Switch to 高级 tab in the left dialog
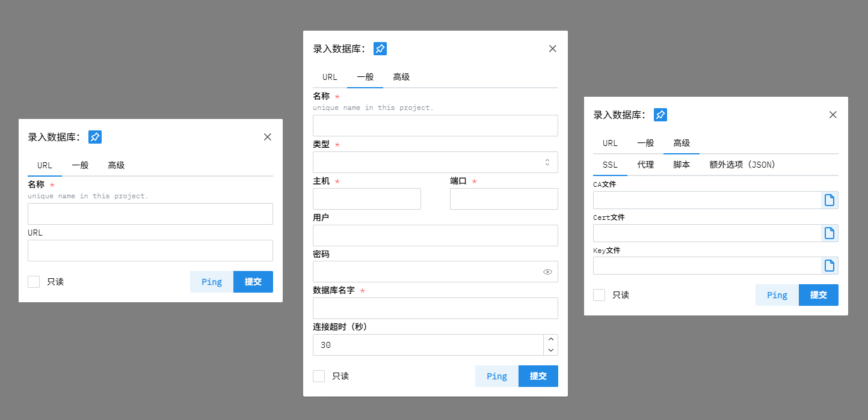The height and width of the screenshot is (420, 868). (116, 165)
